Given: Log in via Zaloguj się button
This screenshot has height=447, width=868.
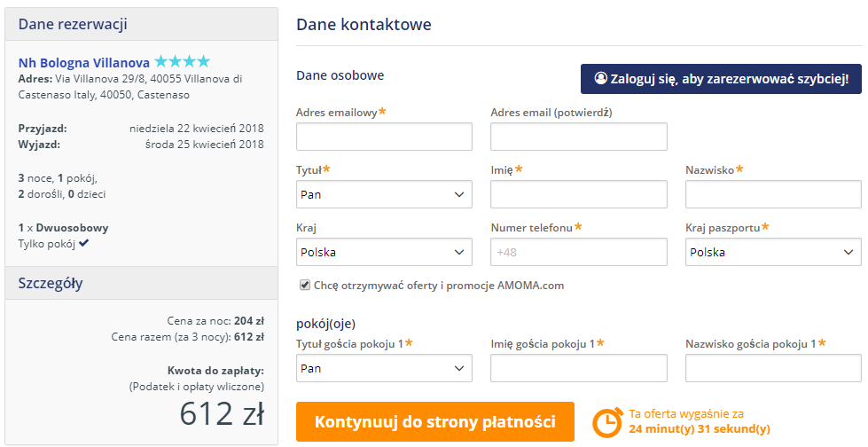Looking at the screenshot, I should [x=721, y=79].
